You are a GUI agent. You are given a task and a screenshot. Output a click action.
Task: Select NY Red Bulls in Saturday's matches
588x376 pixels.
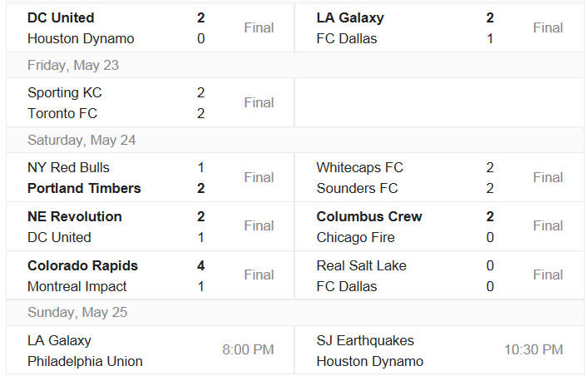coord(68,167)
